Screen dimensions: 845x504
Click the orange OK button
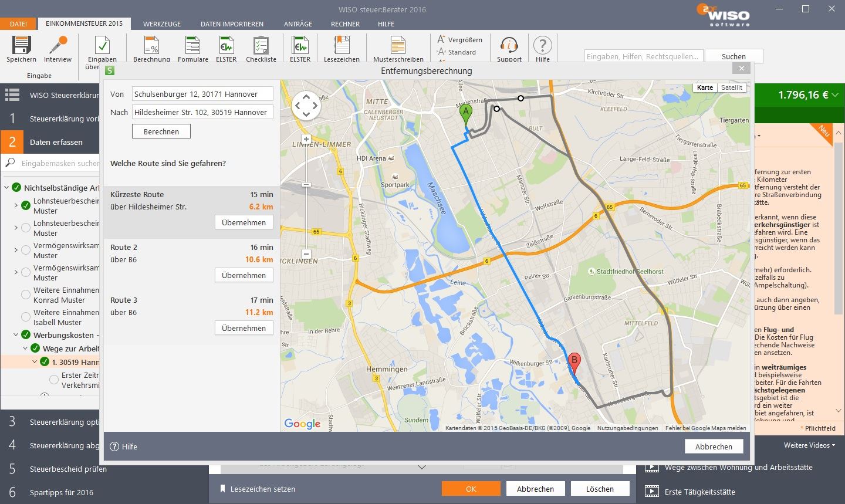471,489
